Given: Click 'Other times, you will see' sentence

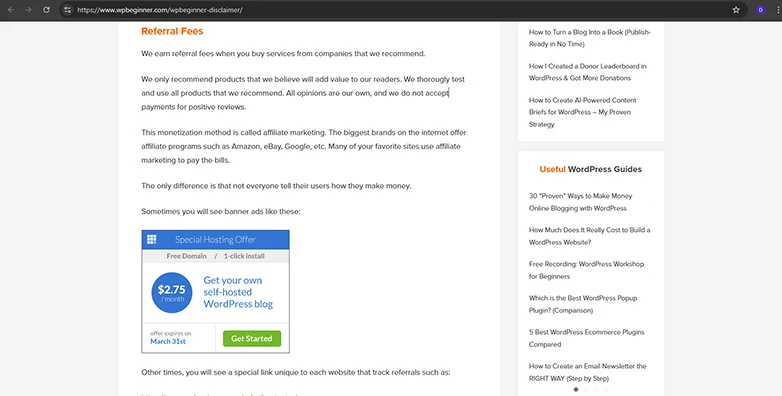Looking at the screenshot, I should (296, 372).
